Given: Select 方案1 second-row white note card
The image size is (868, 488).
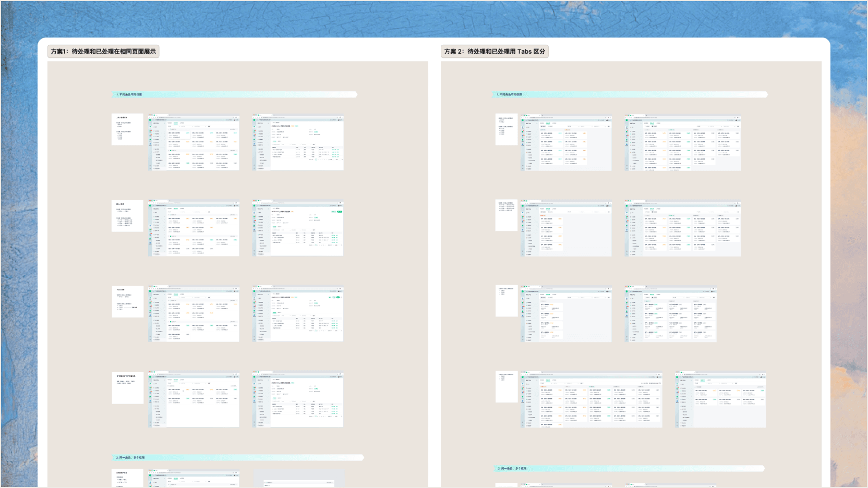Looking at the screenshot, I should [x=127, y=215].
